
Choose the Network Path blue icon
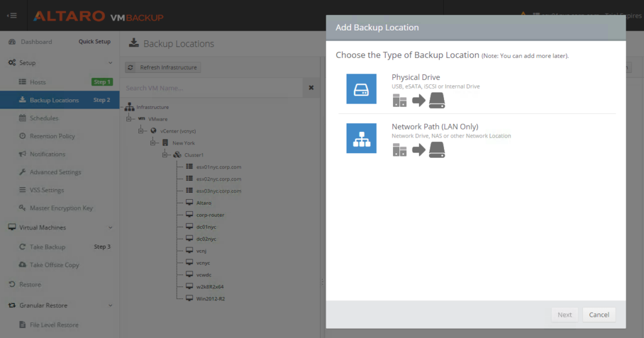coord(362,138)
